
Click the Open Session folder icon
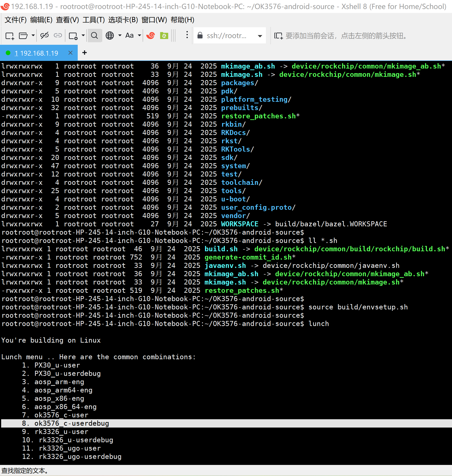[23, 36]
